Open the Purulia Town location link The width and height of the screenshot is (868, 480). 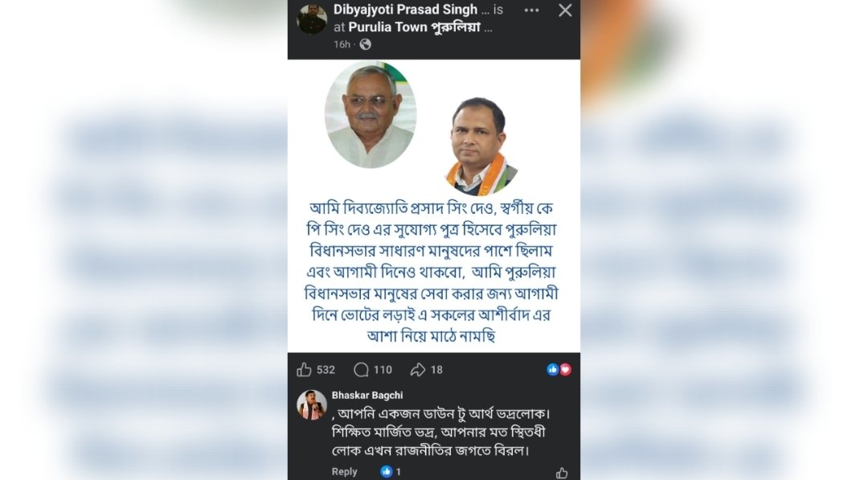pyautogui.click(x=415, y=27)
